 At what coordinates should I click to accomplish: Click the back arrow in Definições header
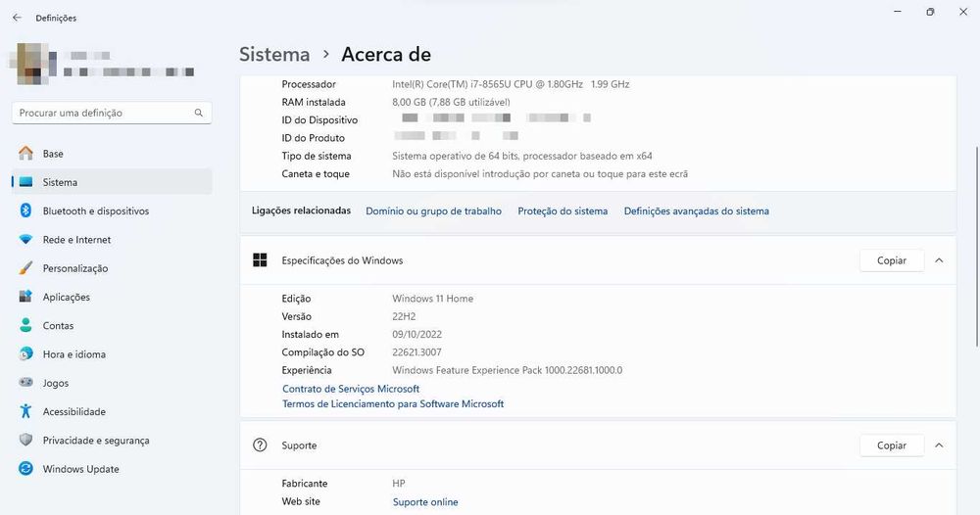pos(17,18)
